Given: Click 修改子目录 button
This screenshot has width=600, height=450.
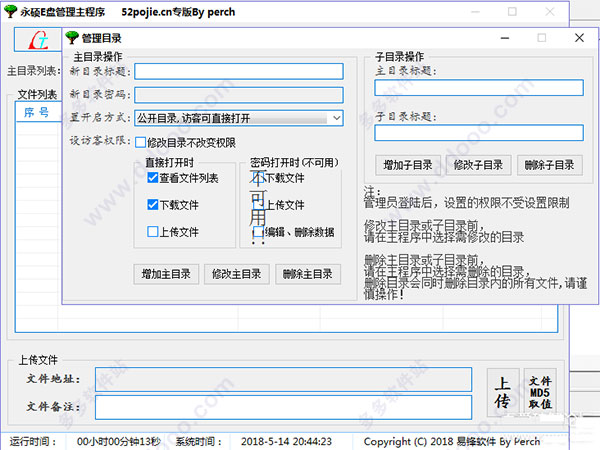Looking at the screenshot, I should point(478,165).
